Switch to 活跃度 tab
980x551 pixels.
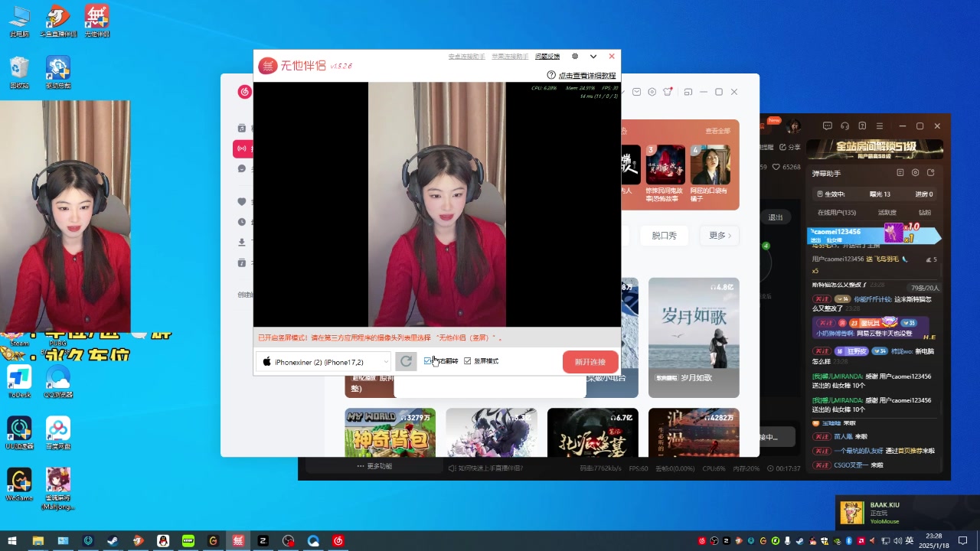(x=887, y=213)
